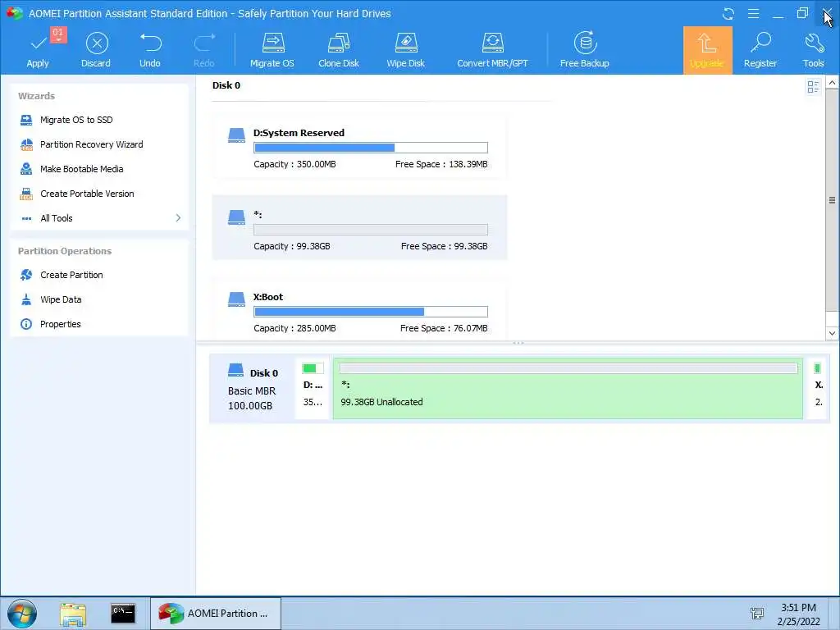
Task: Click AOMEI Partition taskbar button
Action: coord(216,614)
